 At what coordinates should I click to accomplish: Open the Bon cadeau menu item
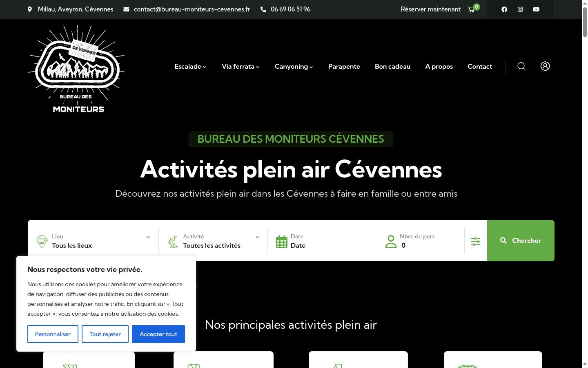click(x=393, y=66)
